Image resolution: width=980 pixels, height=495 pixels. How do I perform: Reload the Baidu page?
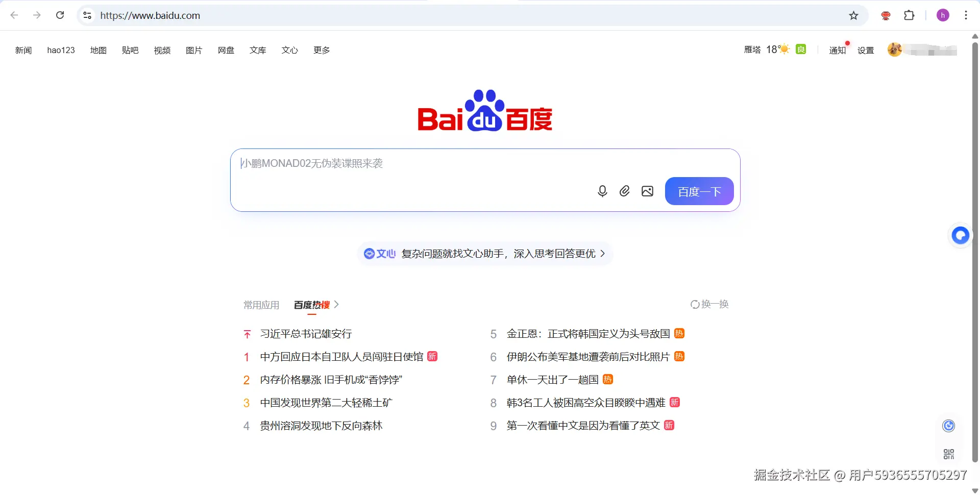coord(60,15)
